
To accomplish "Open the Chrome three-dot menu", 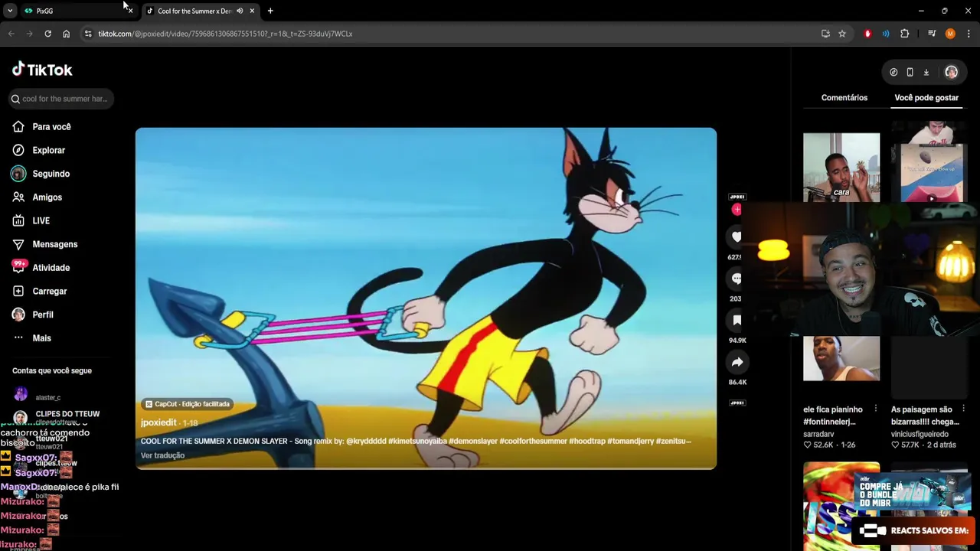I will coord(969,34).
